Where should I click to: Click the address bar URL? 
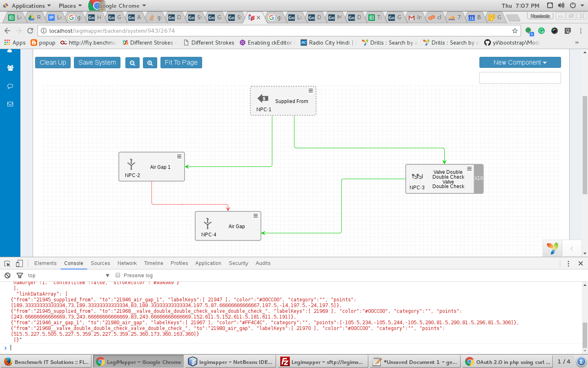(x=112, y=31)
